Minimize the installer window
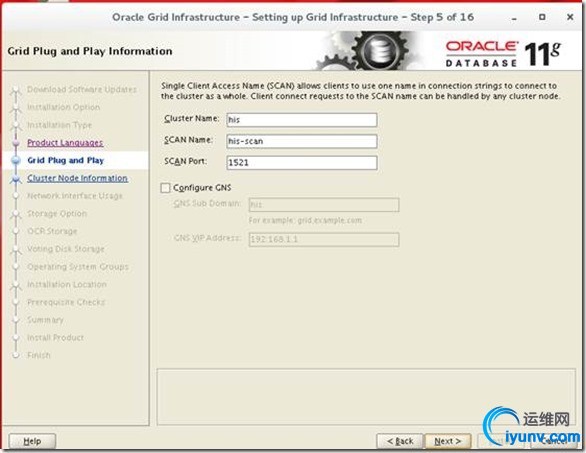Image resolution: width=586 pixels, height=453 pixels. pos(515,18)
